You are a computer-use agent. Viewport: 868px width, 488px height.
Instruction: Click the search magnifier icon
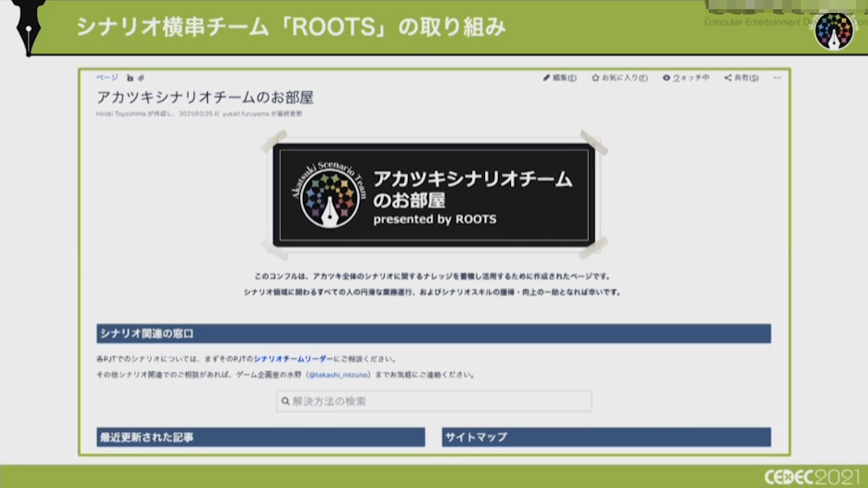click(285, 401)
